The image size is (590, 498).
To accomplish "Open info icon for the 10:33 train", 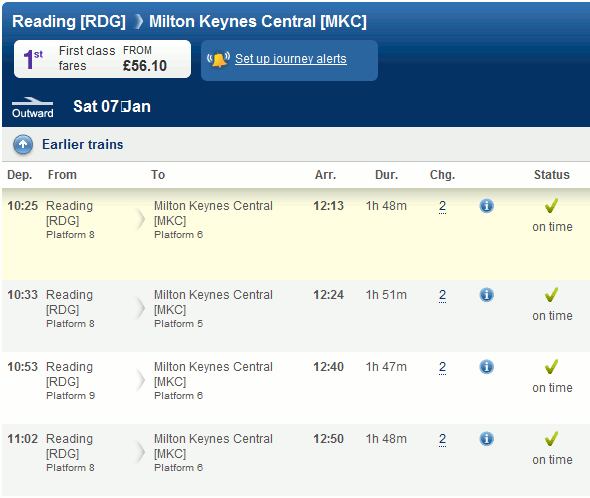I will coord(487,295).
